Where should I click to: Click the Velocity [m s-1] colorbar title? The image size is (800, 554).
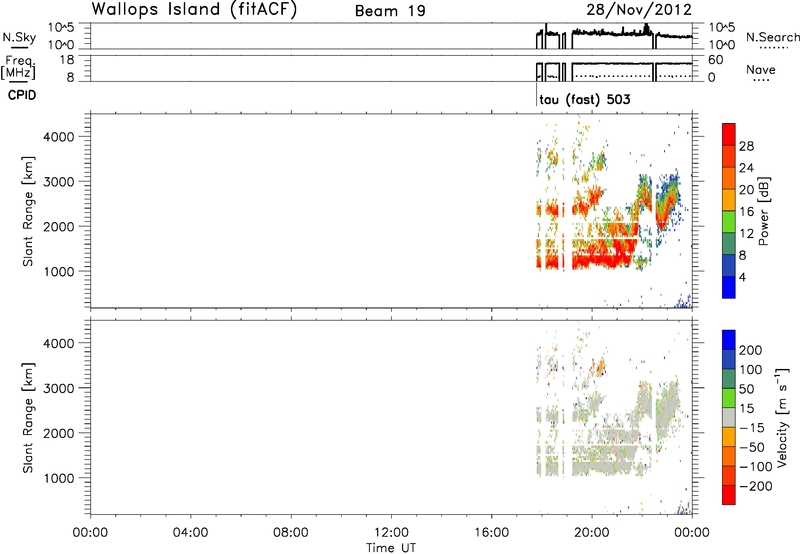[782, 417]
